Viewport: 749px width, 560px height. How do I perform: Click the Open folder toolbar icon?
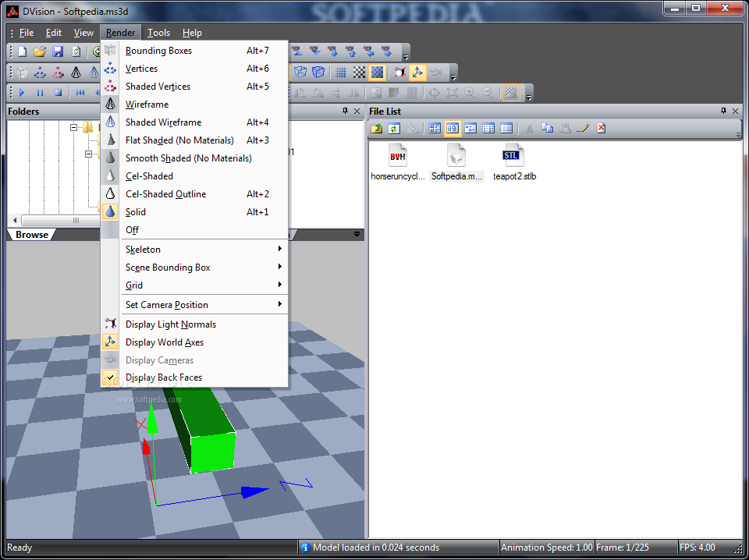point(40,51)
